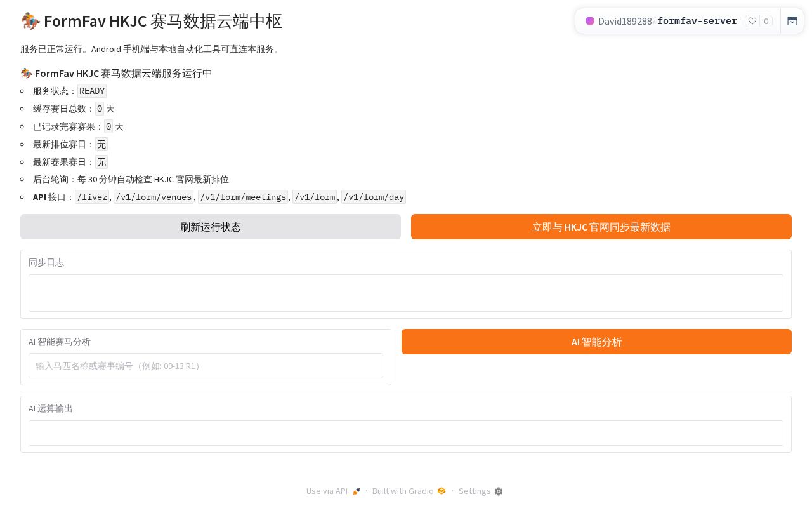Image resolution: width=812 pixels, height=508 pixels.
Task: Click the heart like icon
Action: click(x=752, y=21)
